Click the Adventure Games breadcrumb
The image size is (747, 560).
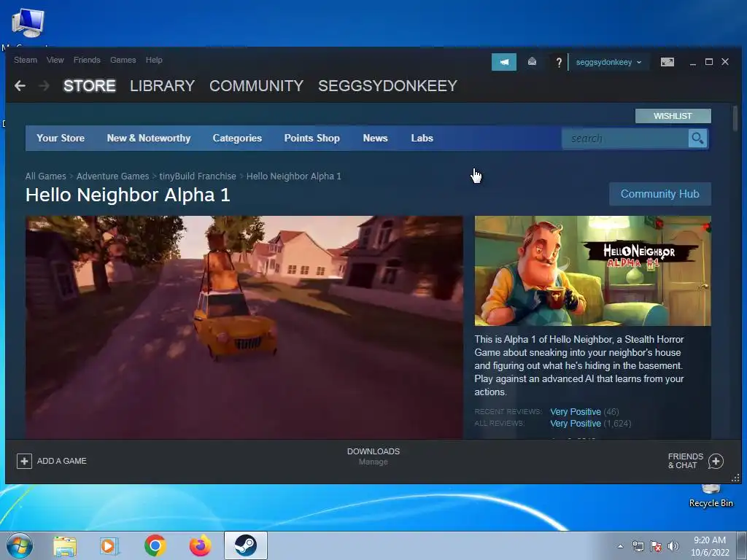coord(112,176)
